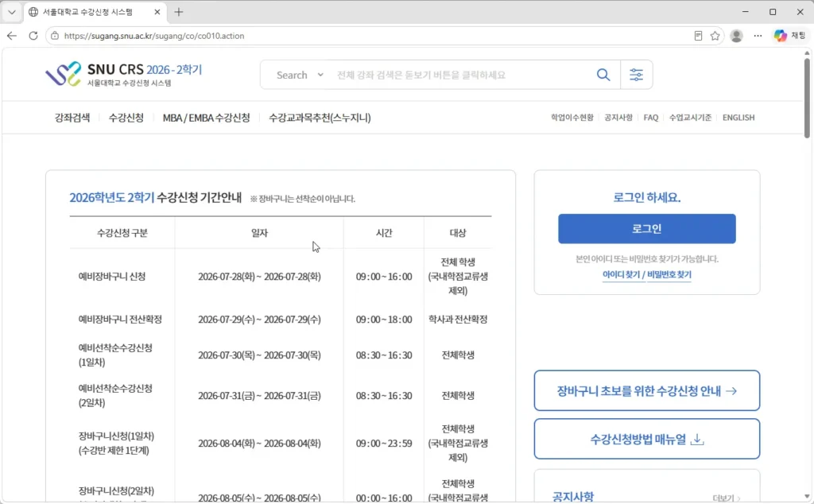Open detailed search filter icon
Screen dimensions: 814x504
(x=636, y=75)
